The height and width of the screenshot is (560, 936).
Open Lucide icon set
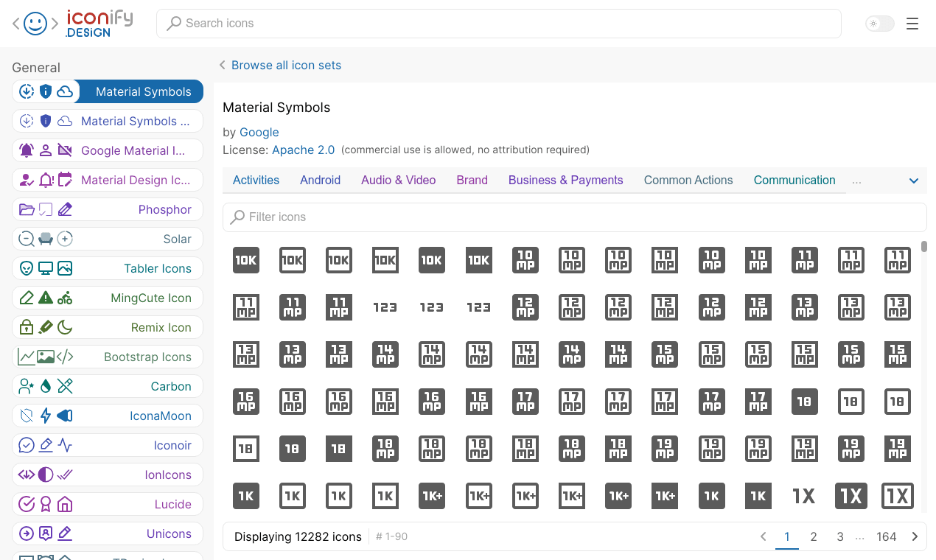click(x=108, y=504)
